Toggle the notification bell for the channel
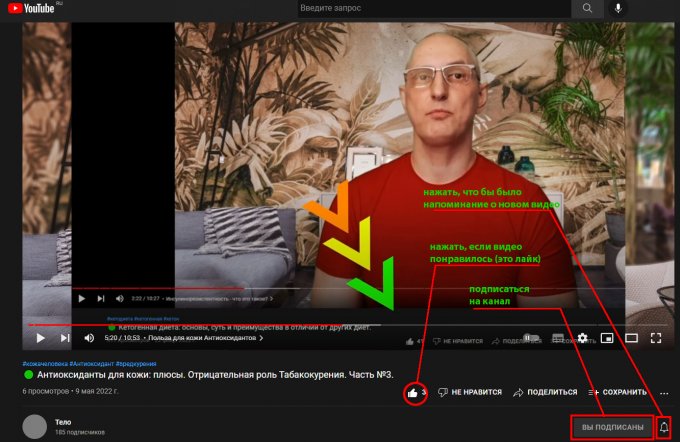The width and height of the screenshot is (680, 442). [x=664, y=427]
